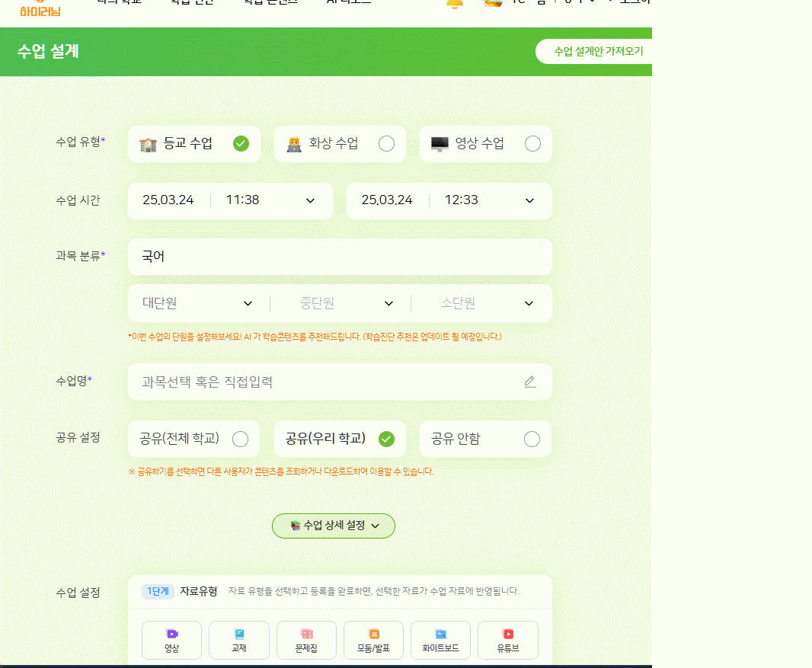
Task: Click the 수업 설계안 가져오기 button
Action: (x=597, y=51)
